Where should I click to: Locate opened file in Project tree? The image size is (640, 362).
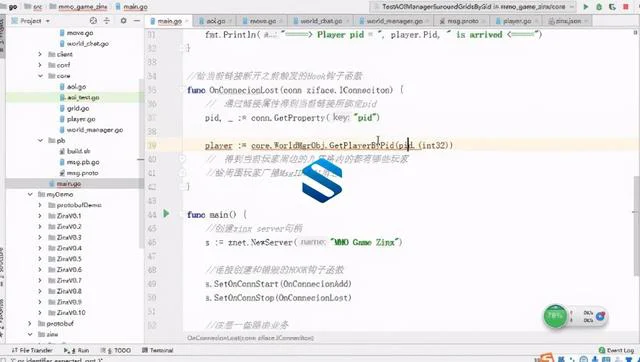coord(93,20)
